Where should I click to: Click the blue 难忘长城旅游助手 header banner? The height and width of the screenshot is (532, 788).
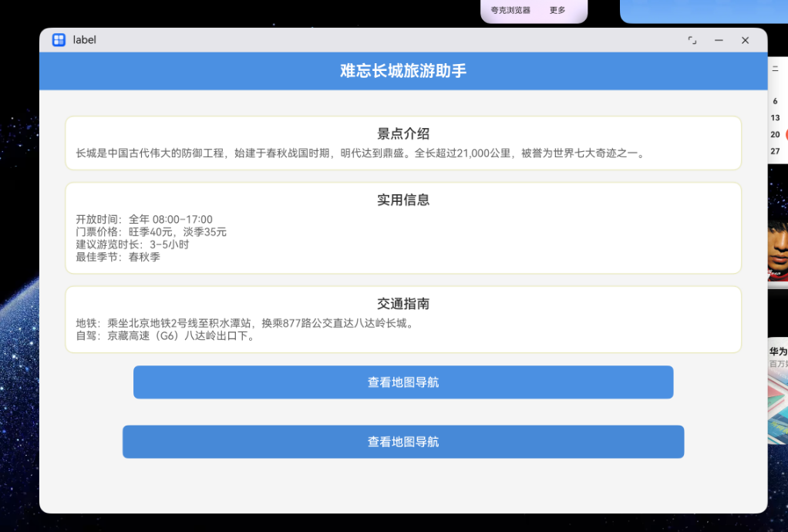[x=402, y=70]
